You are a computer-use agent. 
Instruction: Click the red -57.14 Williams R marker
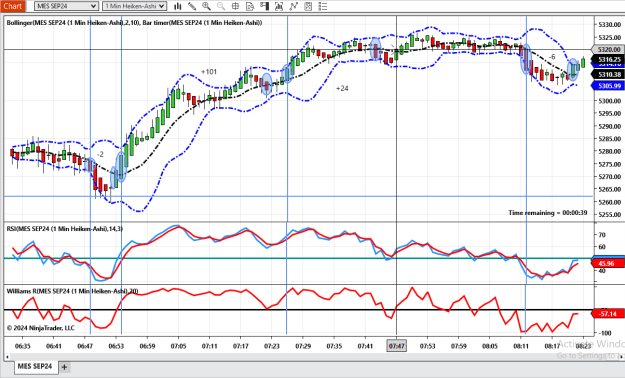[608, 314]
